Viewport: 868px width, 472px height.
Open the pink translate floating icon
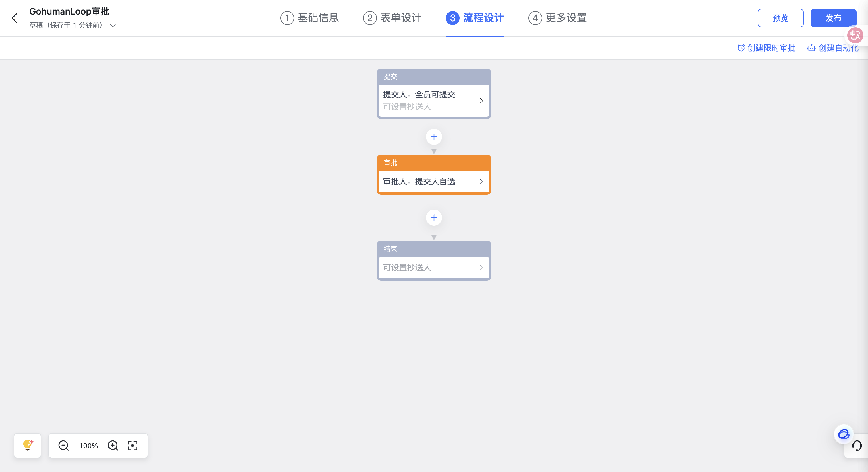[855, 35]
